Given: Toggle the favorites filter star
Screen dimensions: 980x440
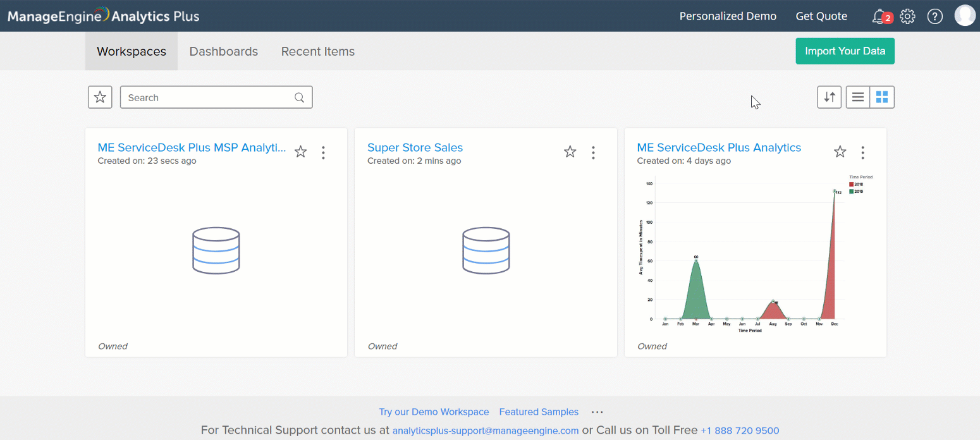Looking at the screenshot, I should 100,97.
